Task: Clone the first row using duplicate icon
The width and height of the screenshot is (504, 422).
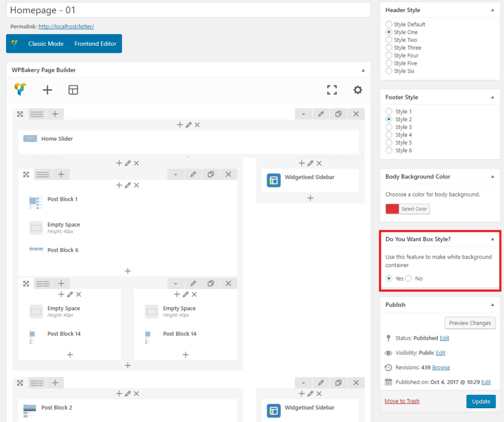Action: [x=339, y=114]
